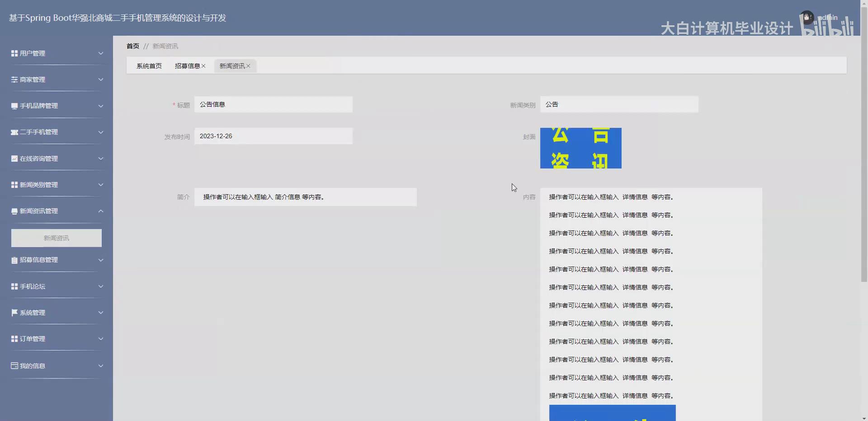
Task: Switch to the 招募信息 tab
Action: tap(187, 66)
